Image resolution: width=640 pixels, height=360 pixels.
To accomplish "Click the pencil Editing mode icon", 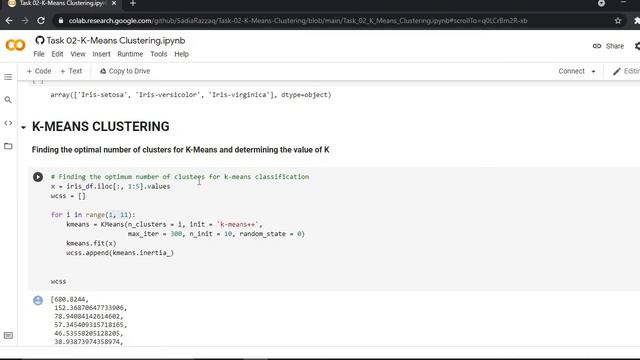I will pos(616,71).
